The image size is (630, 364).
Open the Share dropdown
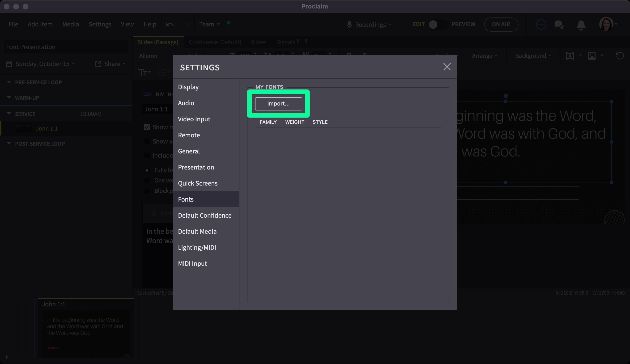(x=110, y=64)
